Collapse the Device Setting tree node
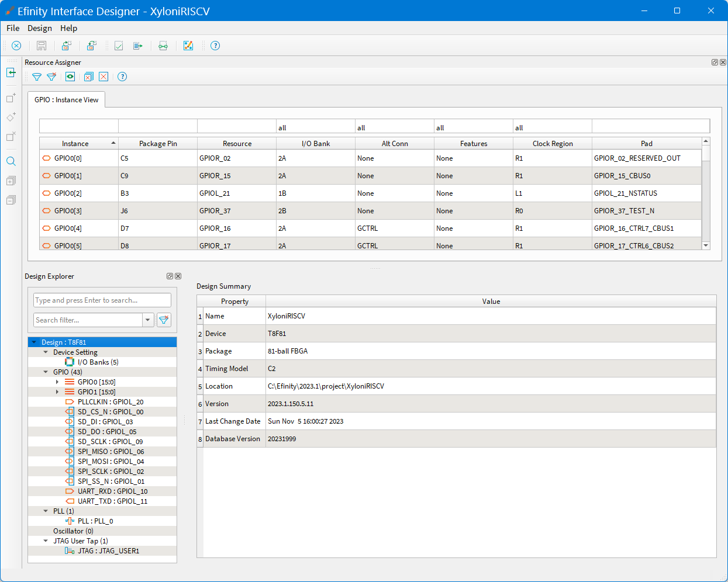The height and width of the screenshot is (582, 728). (46, 352)
